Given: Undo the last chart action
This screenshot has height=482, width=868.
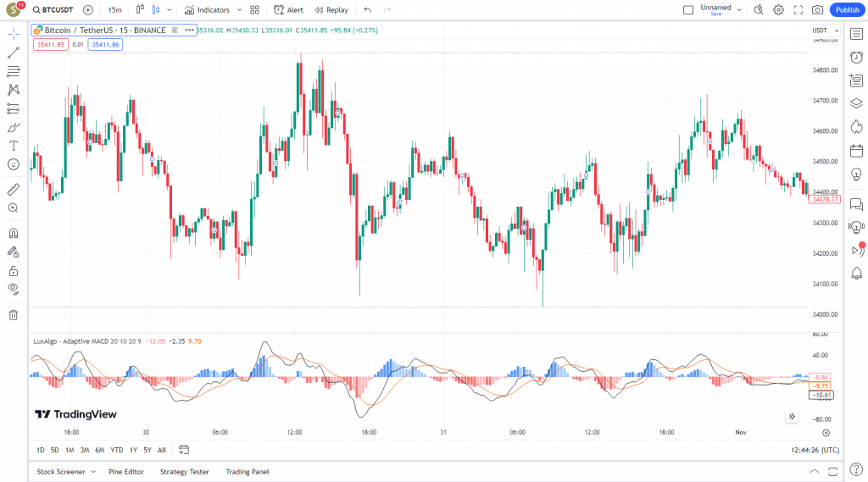Looking at the screenshot, I should coord(368,10).
